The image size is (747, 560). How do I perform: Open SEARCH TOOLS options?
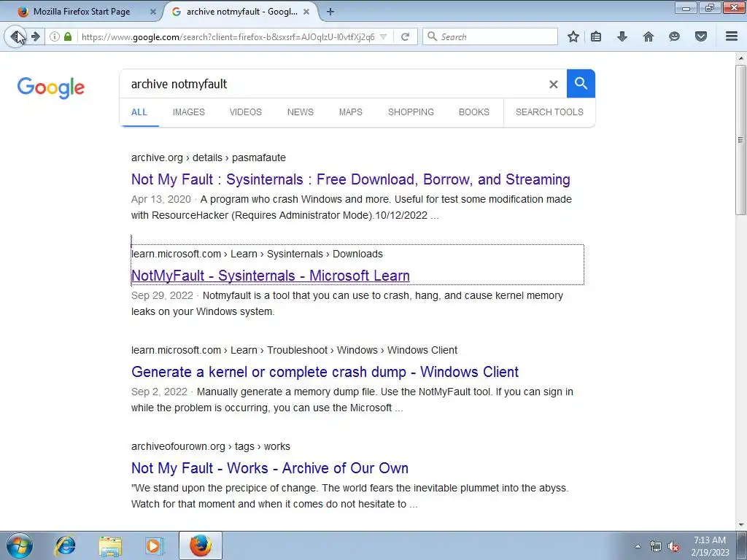pos(549,112)
